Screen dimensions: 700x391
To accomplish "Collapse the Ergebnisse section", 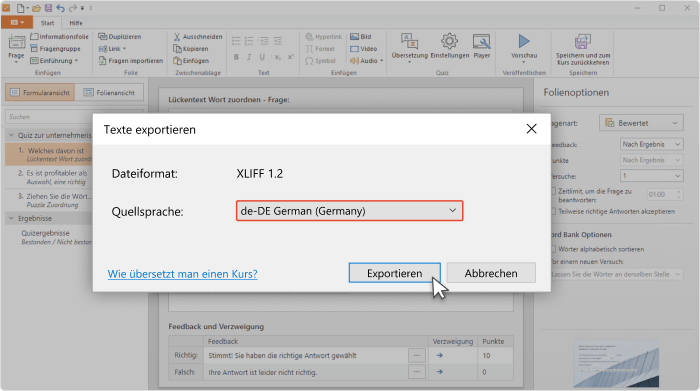I will 11,218.
